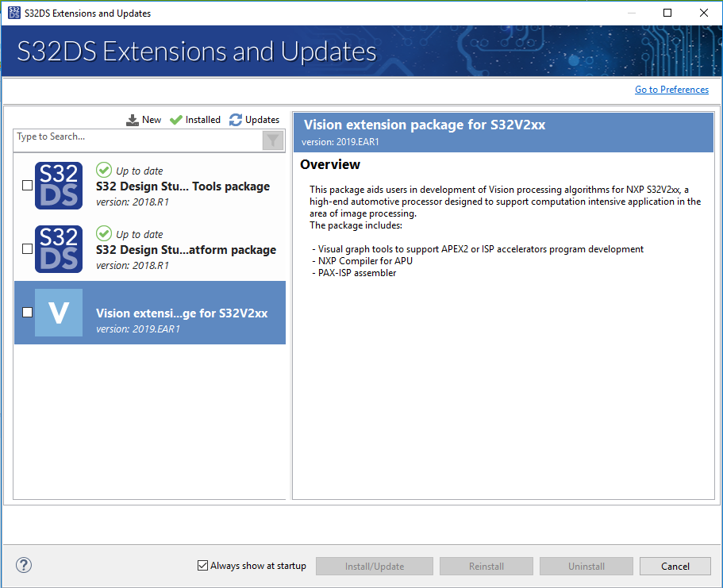Click the Install/Update button
The height and width of the screenshot is (588, 723).
coord(375,567)
